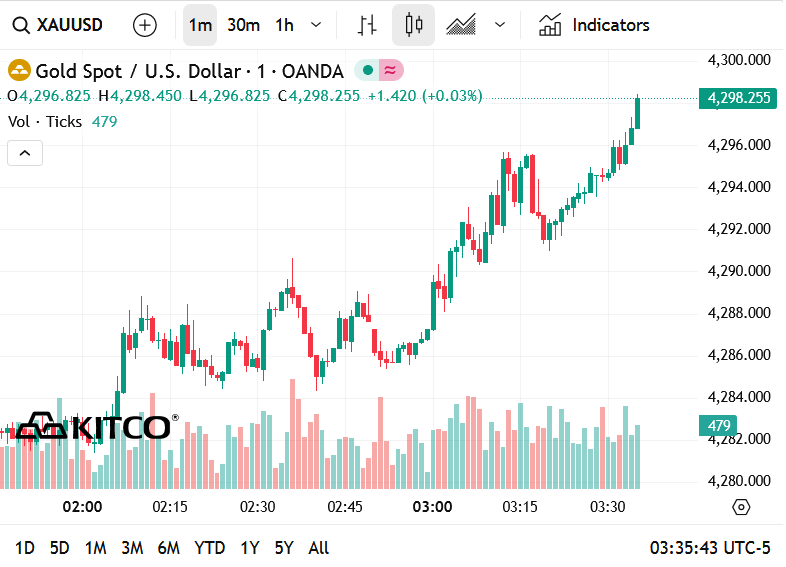This screenshot has width=786, height=567.
Task: Expand the timeframe interval dropdown
Action: pyautogui.click(x=316, y=25)
